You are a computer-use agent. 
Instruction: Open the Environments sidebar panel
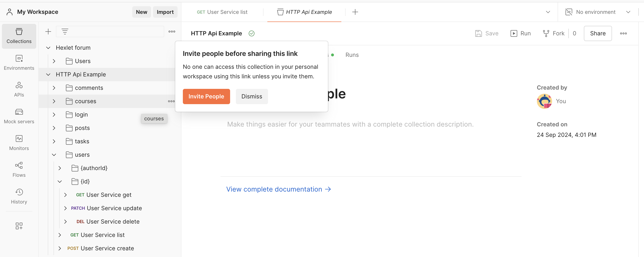click(19, 63)
